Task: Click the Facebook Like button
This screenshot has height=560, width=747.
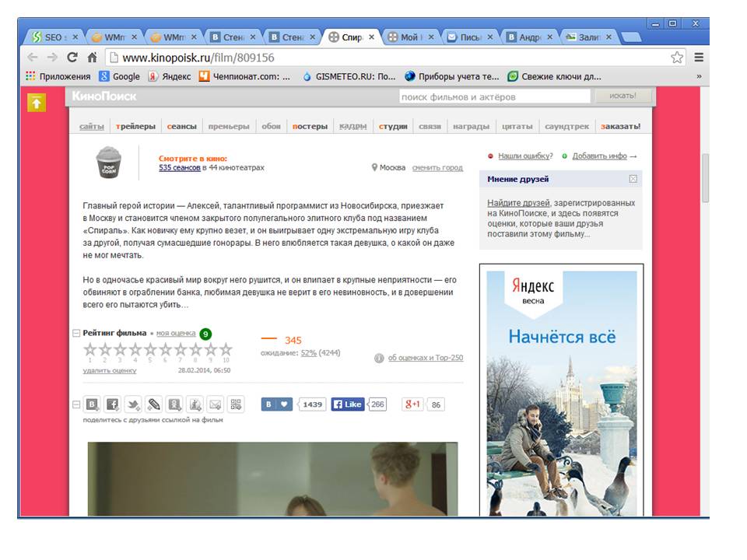Action: click(348, 404)
